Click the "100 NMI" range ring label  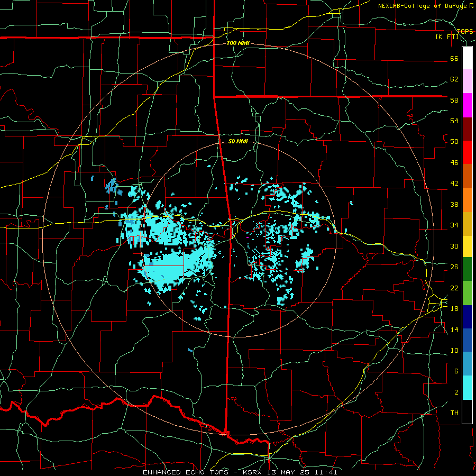point(238,43)
